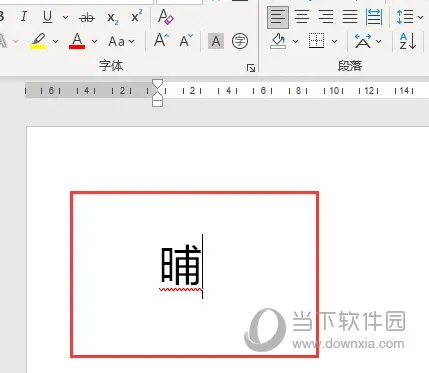Image resolution: width=429 pixels, height=373 pixels.
Task: Align text left
Action: tap(278, 17)
